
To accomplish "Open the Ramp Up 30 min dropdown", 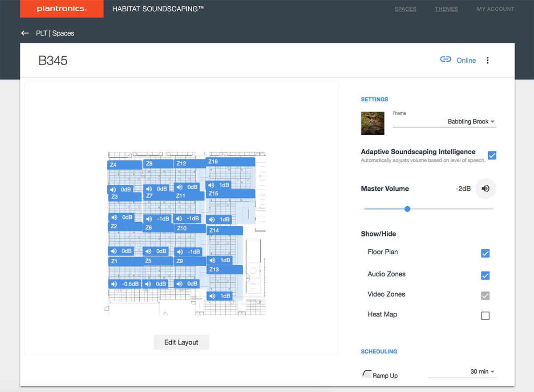I will coord(462,372).
